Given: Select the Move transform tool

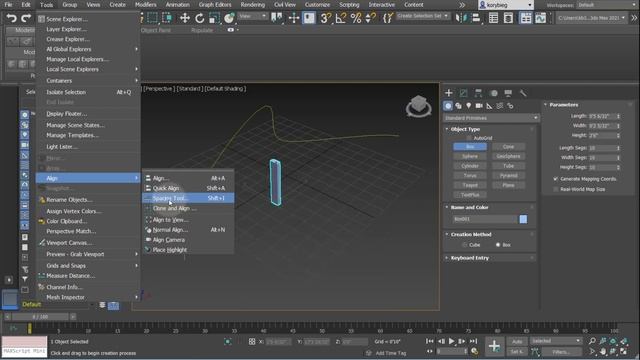Looking at the screenshot, I should click(x=184, y=18).
